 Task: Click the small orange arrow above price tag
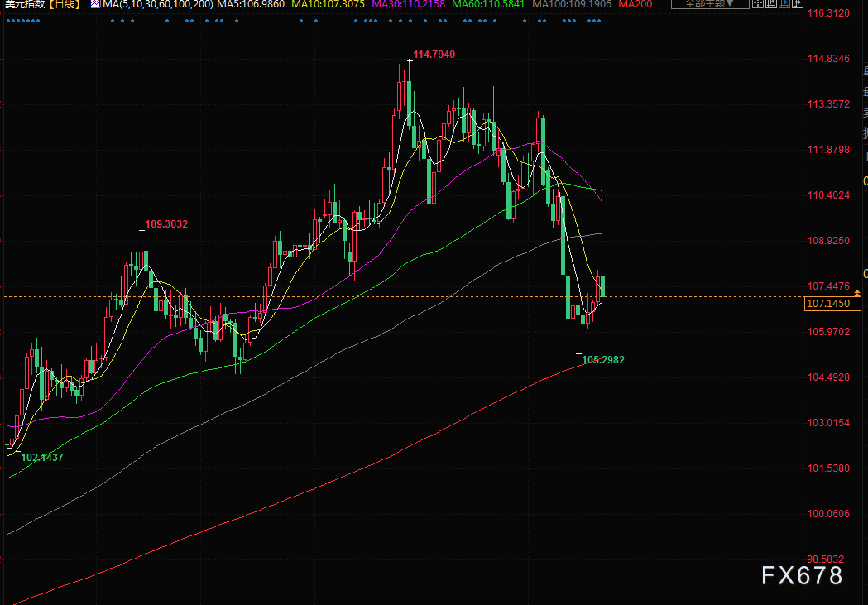(x=857, y=293)
